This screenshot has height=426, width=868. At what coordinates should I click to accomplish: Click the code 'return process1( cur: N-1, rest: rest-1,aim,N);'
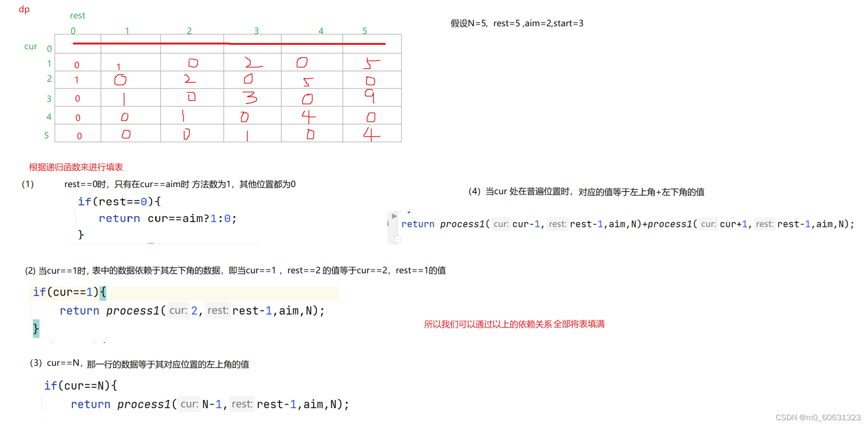pos(210,404)
